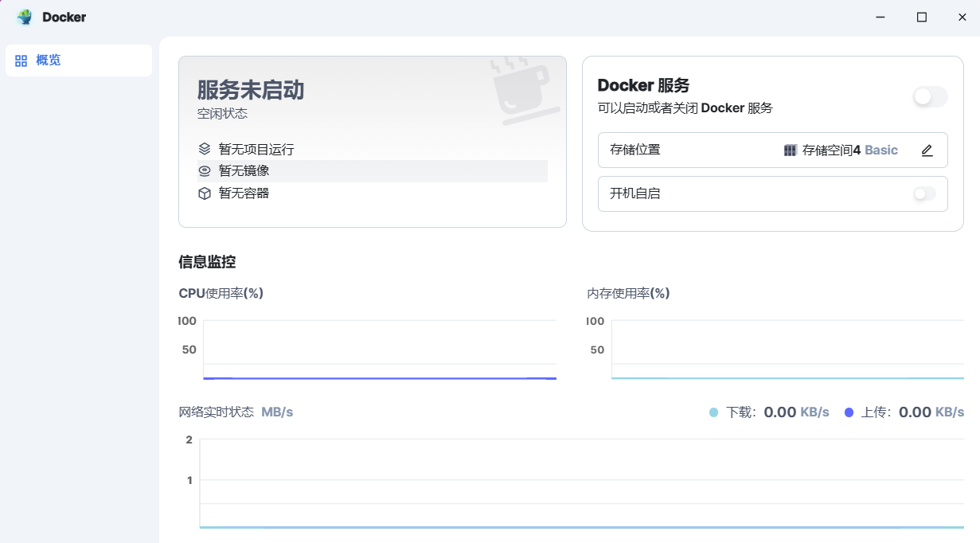Click the 上传 0.00 KB/s readout
The width and height of the screenshot is (980, 543).
[x=904, y=412]
